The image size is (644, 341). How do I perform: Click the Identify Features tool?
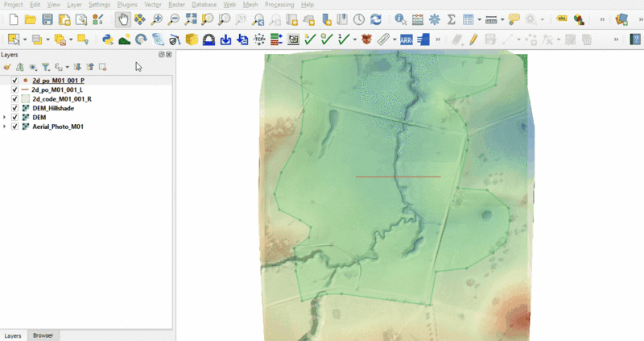point(400,19)
